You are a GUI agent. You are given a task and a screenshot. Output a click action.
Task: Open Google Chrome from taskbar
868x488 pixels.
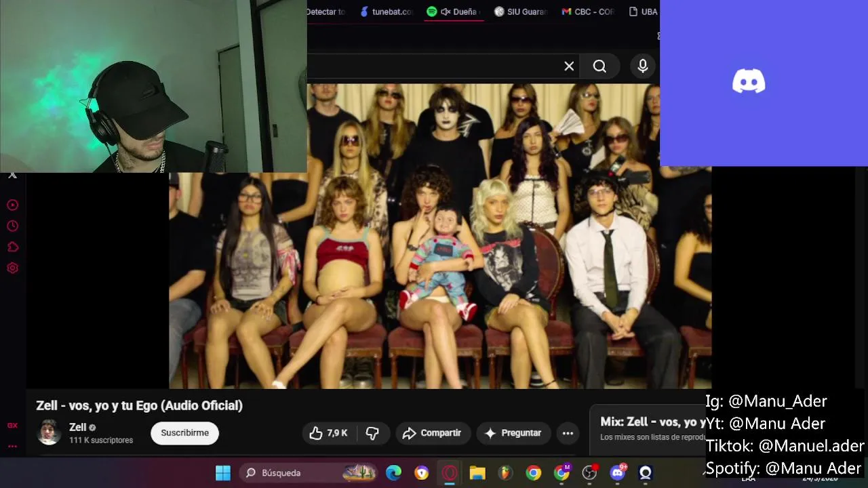click(534, 472)
